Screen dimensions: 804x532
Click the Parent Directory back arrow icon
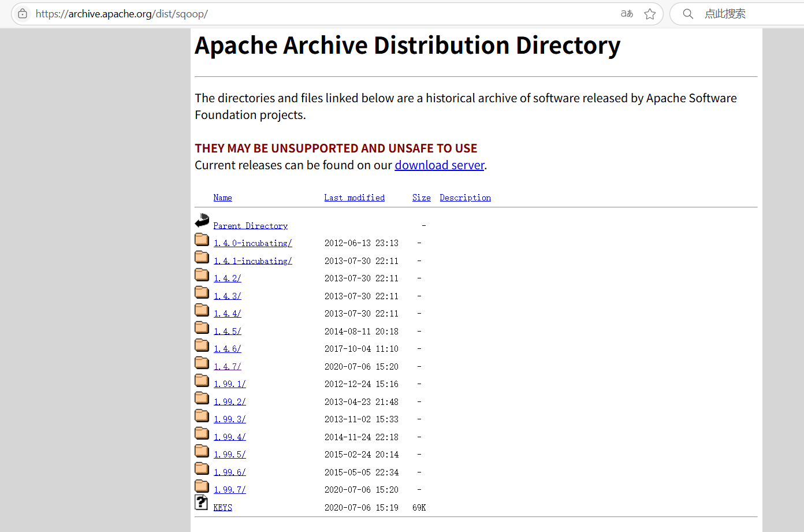202,221
